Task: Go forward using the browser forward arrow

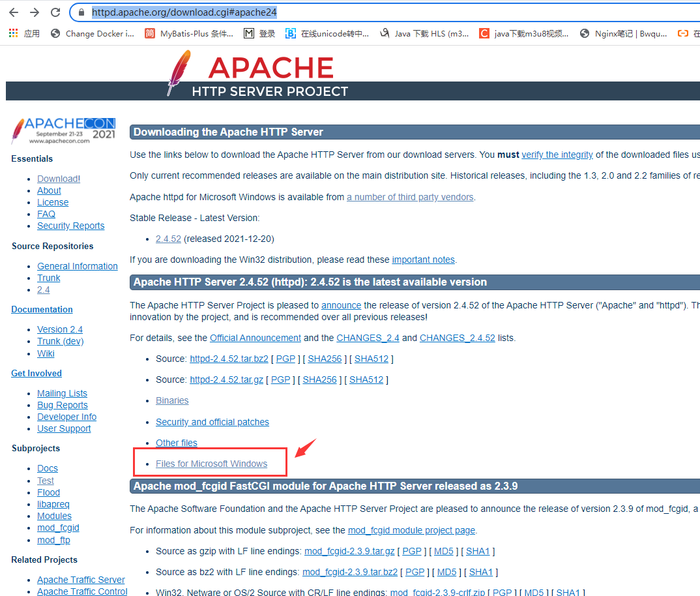Action: (x=35, y=12)
